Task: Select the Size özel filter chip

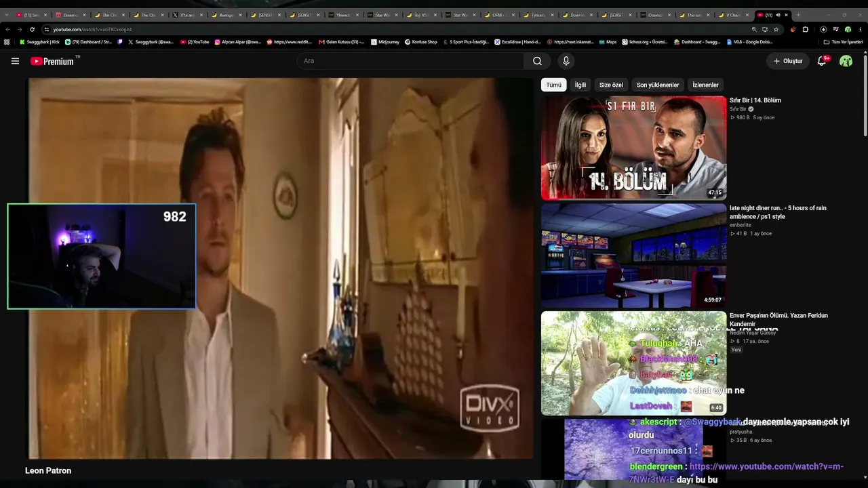Action: click(x=611, y=85)
